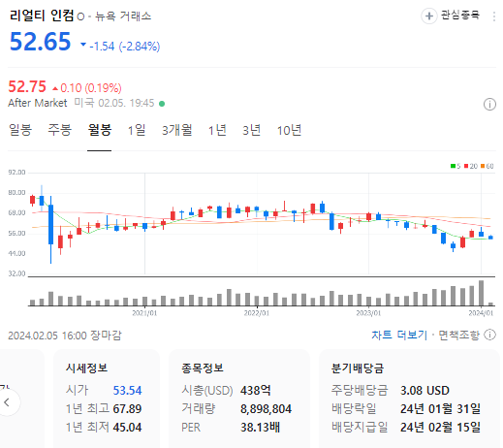This screenshot has height=448, width=503.
Task: Click the 관심종목 label
Action: click(x=460, y=16)
